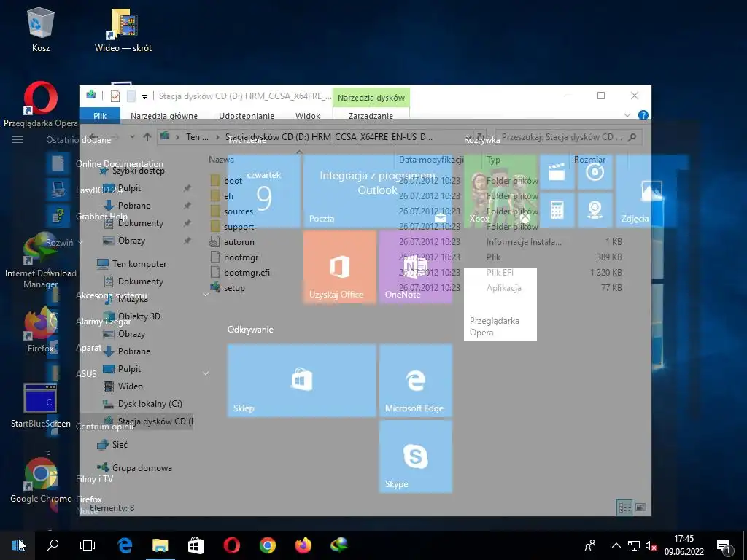
Task: Open Task View on the taskbar
Action: (x=88, y=545)
